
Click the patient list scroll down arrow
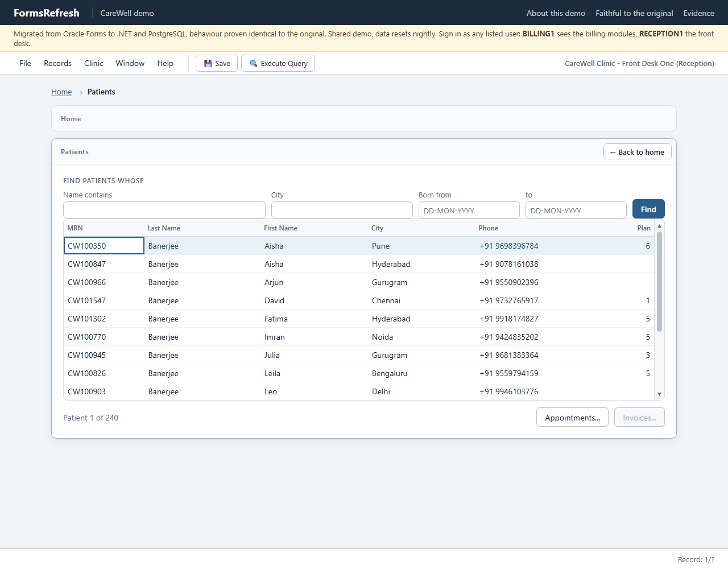(x=660, y=394)
